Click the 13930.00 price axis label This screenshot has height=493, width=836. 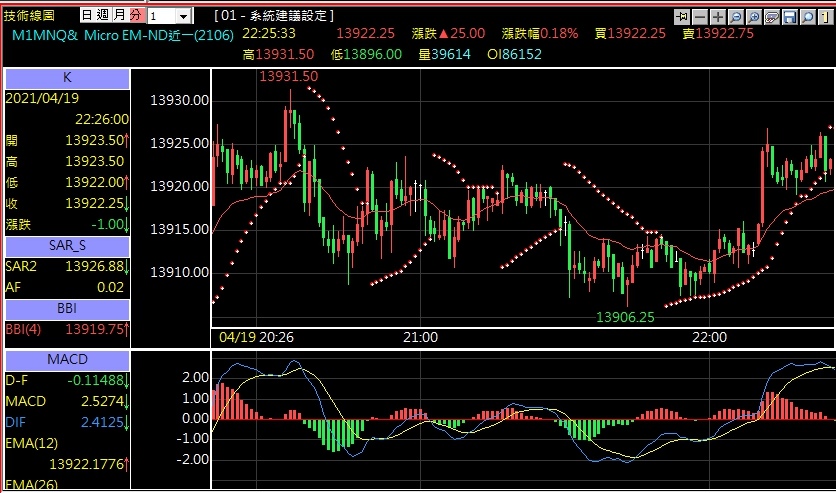tap(180, 100)
